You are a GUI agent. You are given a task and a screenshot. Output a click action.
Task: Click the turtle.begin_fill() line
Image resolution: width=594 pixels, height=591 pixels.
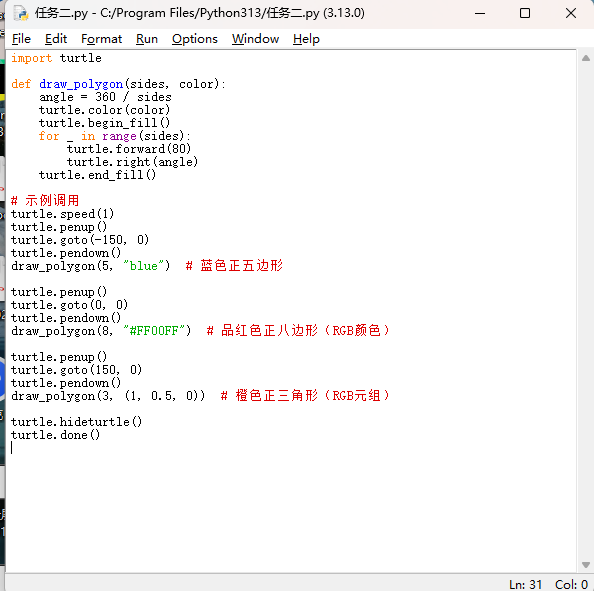point(105,123)
